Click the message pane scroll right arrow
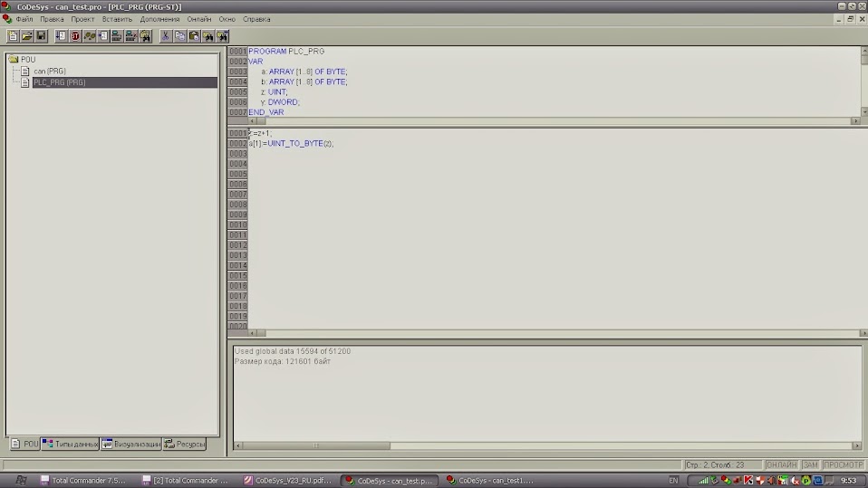The height and width of the screenshot is (488, 868). 857,445
